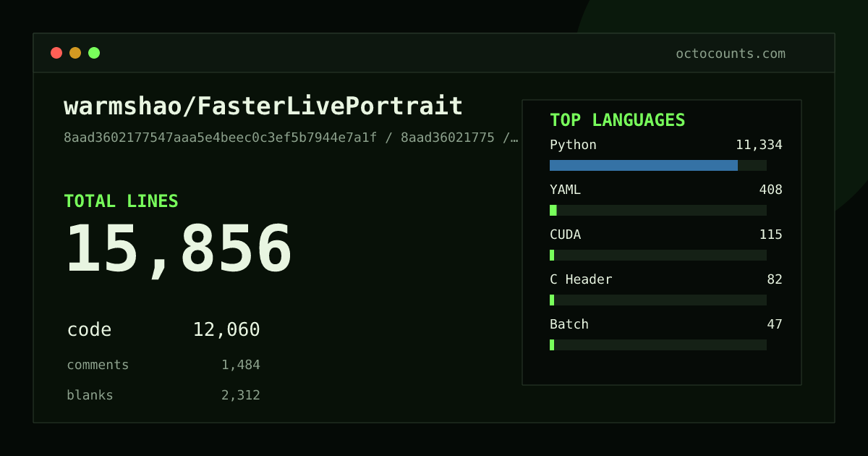
Task: Open the octocounts.com link
Action: (731, 54)
